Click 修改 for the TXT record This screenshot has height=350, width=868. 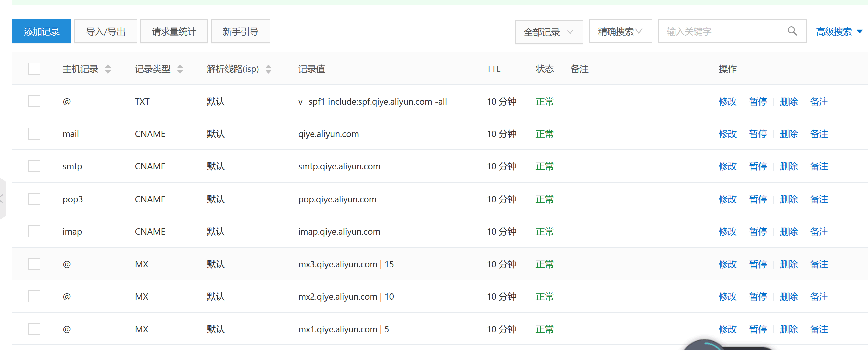728,101
